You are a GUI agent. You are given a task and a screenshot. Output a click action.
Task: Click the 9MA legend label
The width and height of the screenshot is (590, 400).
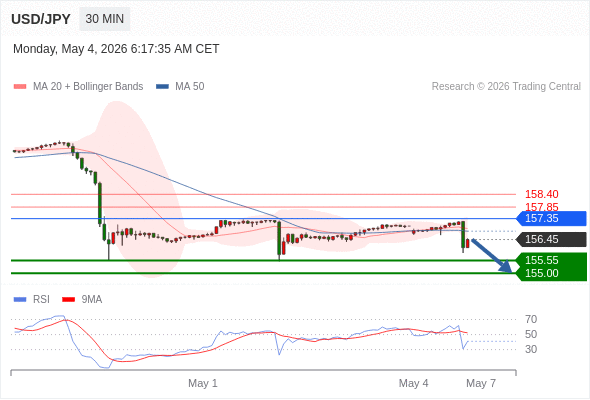[92, 300]
